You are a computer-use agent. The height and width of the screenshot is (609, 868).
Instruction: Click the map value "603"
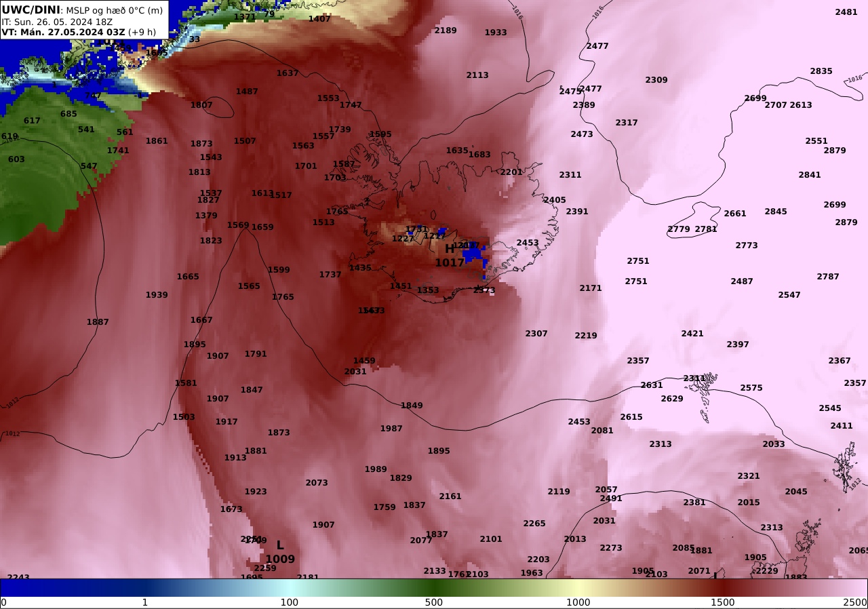[x=16, y=159]
